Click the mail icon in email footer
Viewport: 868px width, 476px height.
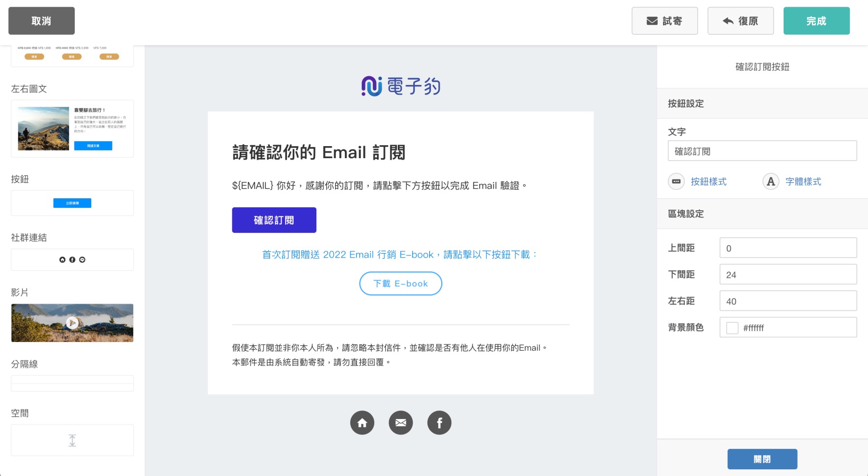401,423
